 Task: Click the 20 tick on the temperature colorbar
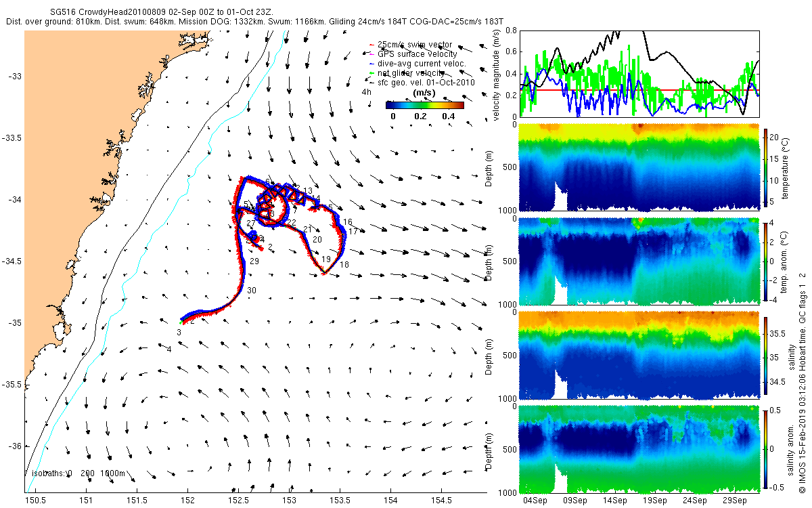tap(773, 136)
